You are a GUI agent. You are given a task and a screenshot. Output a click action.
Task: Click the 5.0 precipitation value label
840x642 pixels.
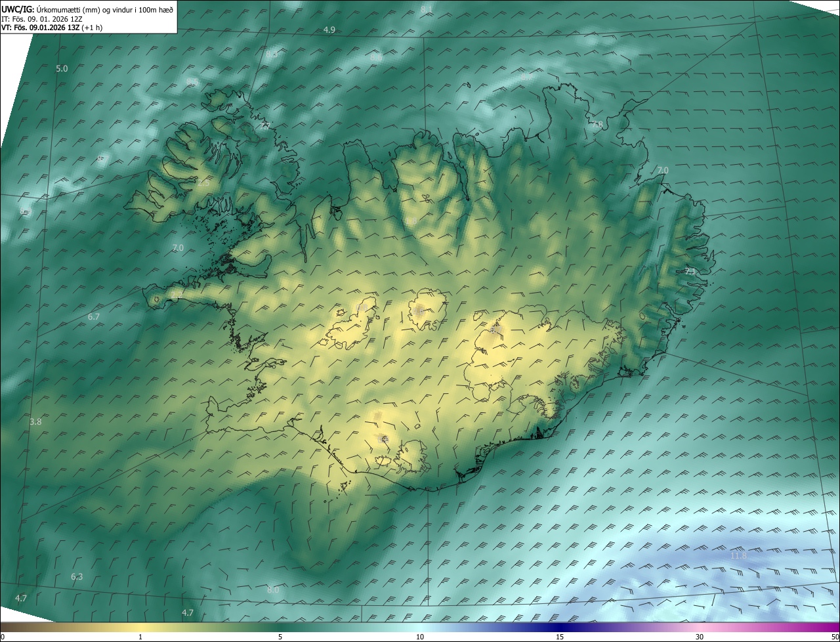click(62, 68)
